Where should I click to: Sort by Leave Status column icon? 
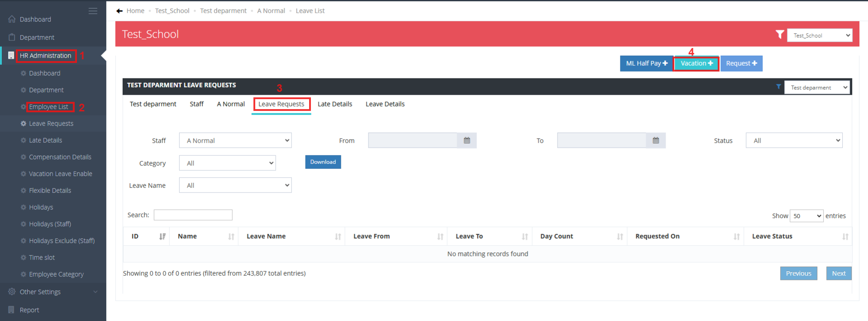[845, 236]
